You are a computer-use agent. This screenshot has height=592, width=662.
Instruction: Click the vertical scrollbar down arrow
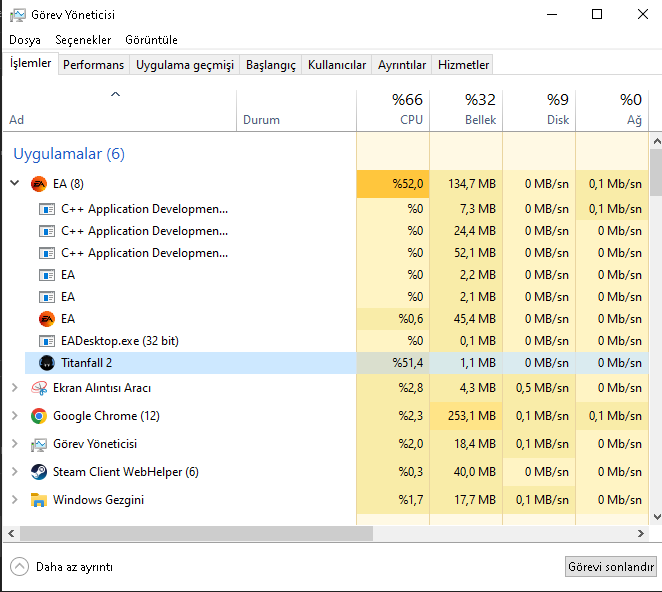point(657,516)
